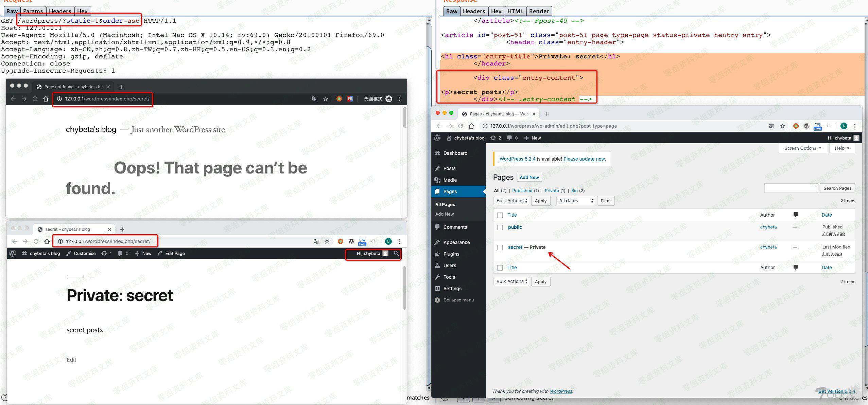Image resolution: width=868 pixels, height=405 pixels.
Task: Click the Add New pages button
Action: [529, 177]
